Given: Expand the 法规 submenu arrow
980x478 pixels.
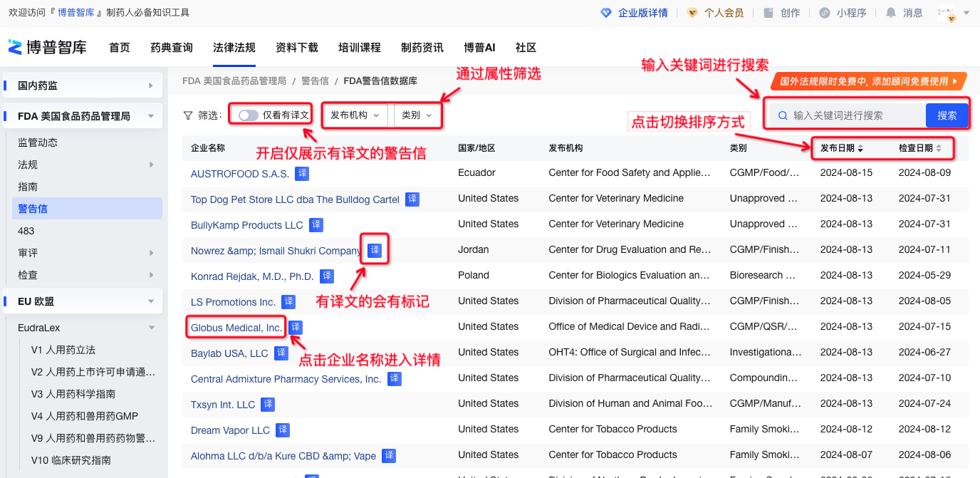Looking at the screenshot, I should point(151,165).
